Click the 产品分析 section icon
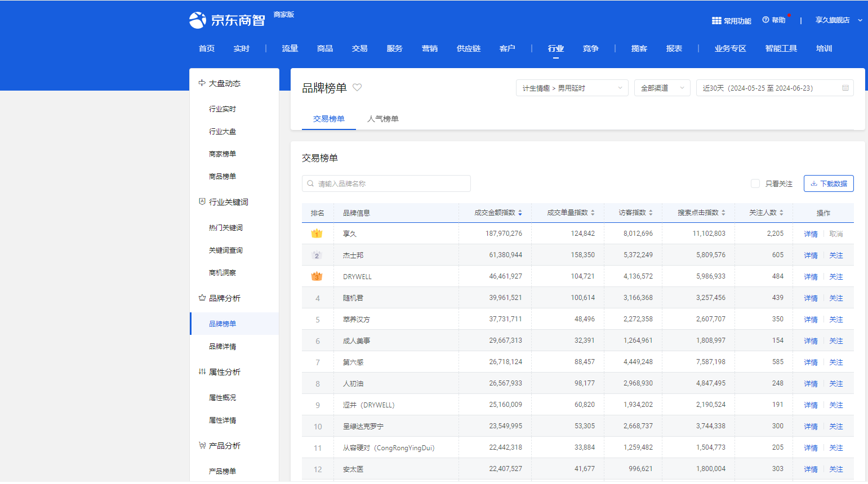The image size is (868, 484). tap(202, 445)
